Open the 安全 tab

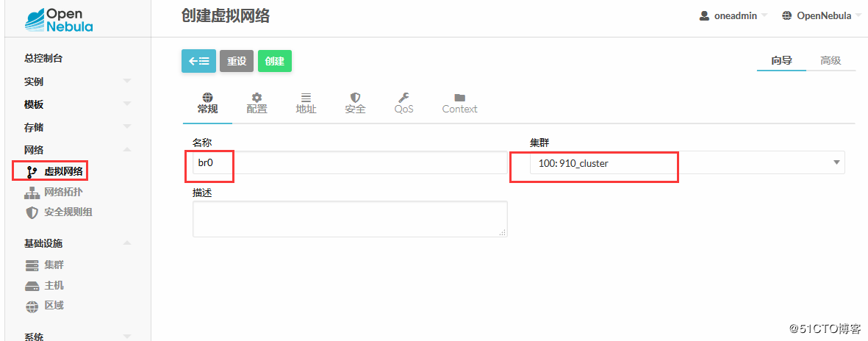click(x=355, y=103)
